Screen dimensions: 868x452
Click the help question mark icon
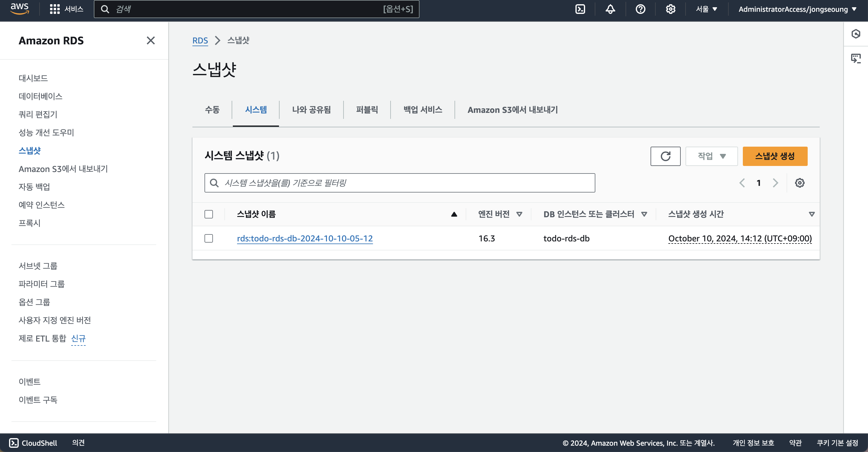[x=640, y=9]
